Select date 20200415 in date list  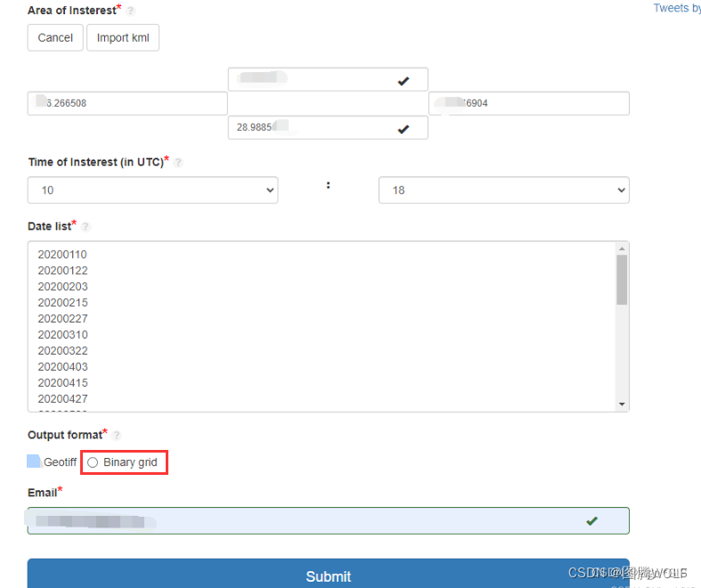click(62, 383)
